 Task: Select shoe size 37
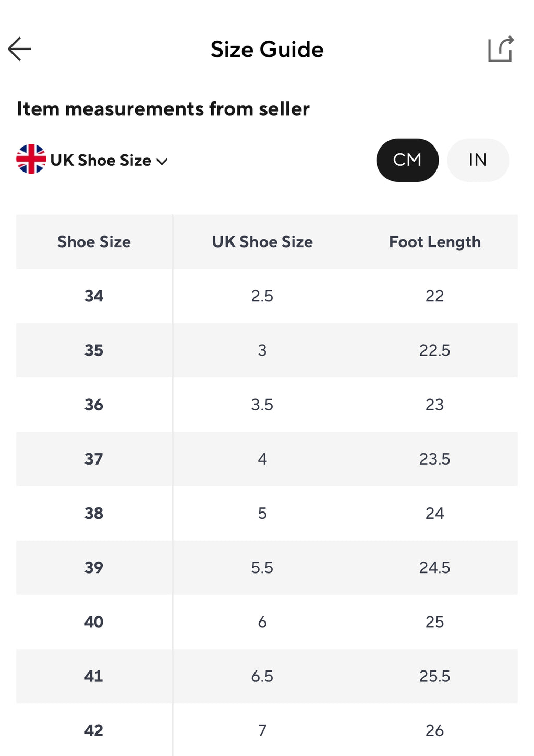pos(94,459)
